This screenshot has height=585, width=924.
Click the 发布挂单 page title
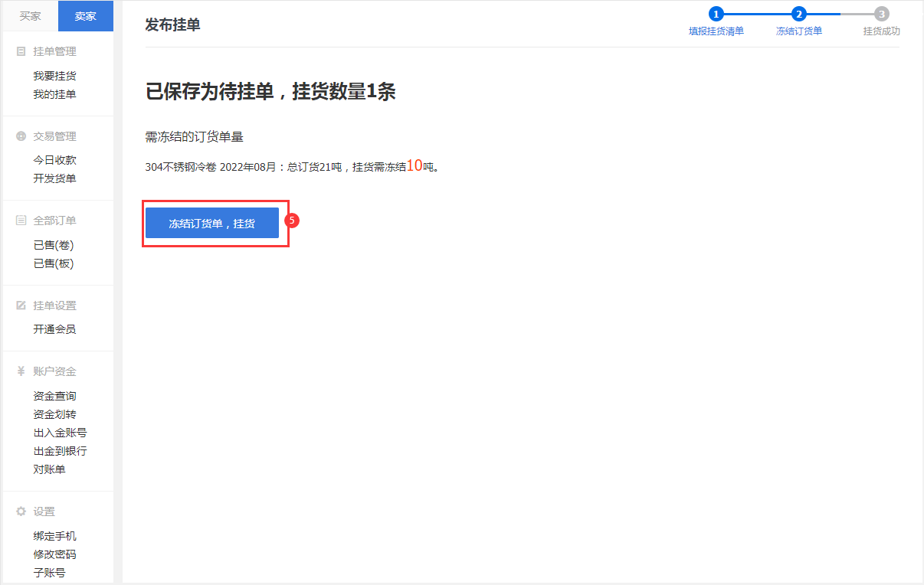point(172,25)
